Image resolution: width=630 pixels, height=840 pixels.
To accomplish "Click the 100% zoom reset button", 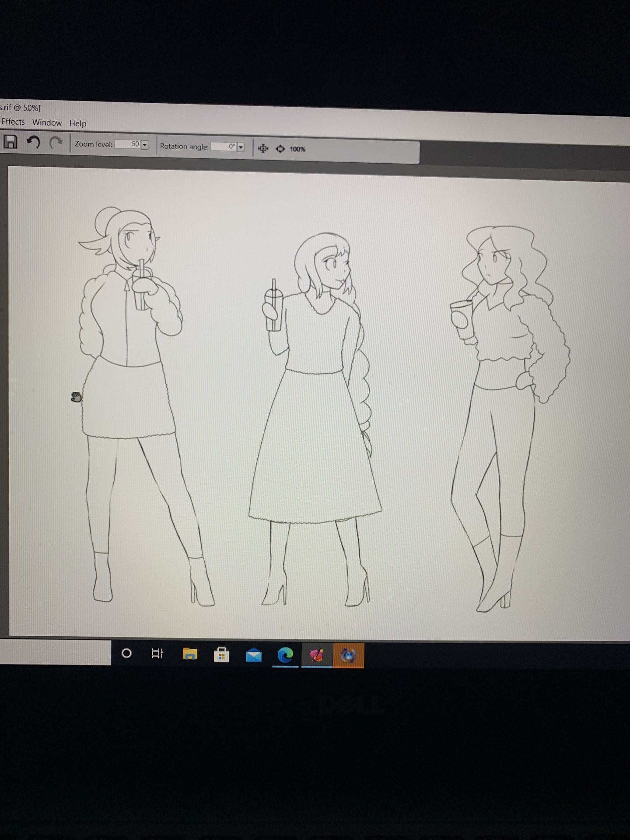I will pos(297,149).
